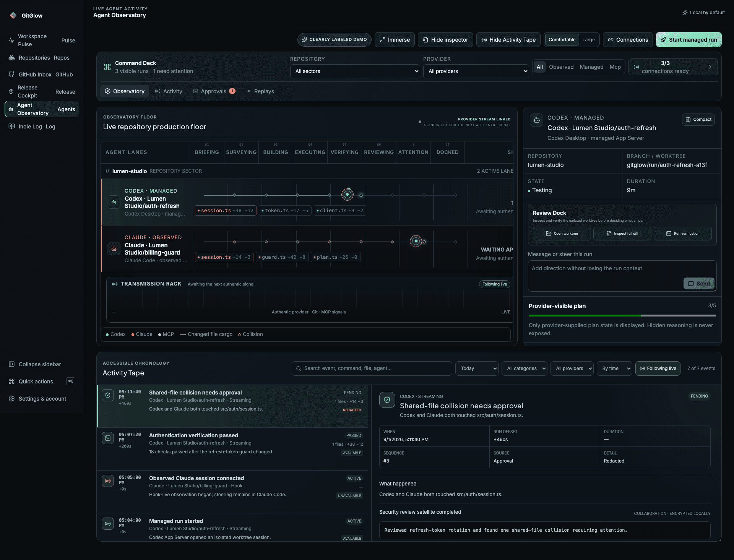Click terminal icon of Authentication verification row

tap(108, 438)
